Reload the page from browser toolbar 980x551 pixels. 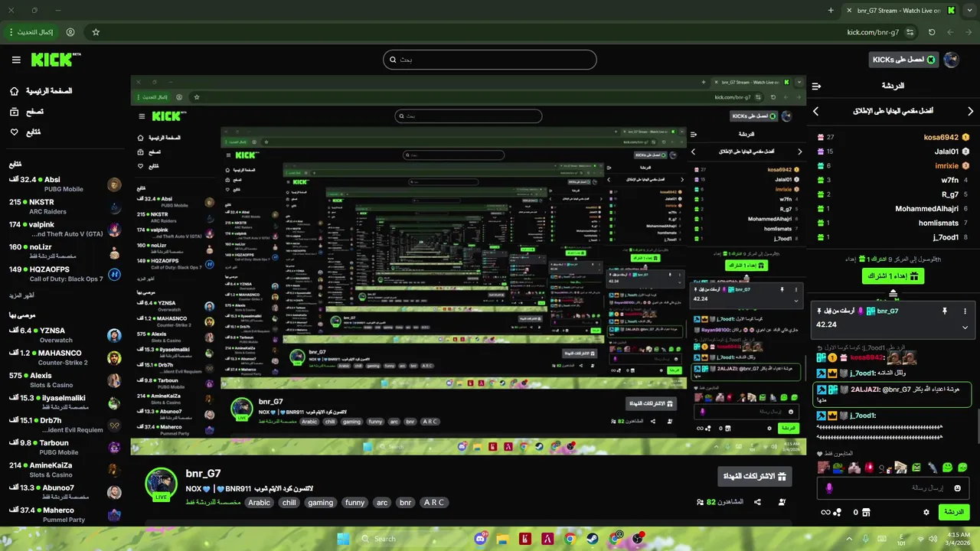click(932, 32)
